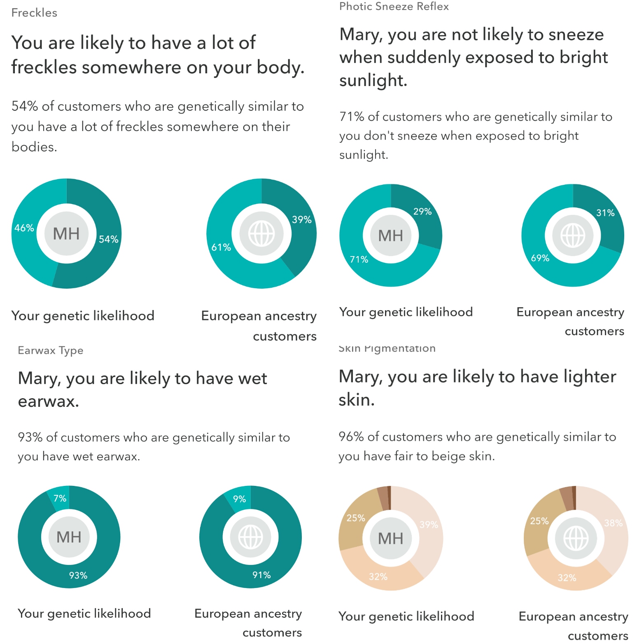Click the MH avatar in the Photic Sneeze chart
The image size is (644, 644).
coord(390,236)
